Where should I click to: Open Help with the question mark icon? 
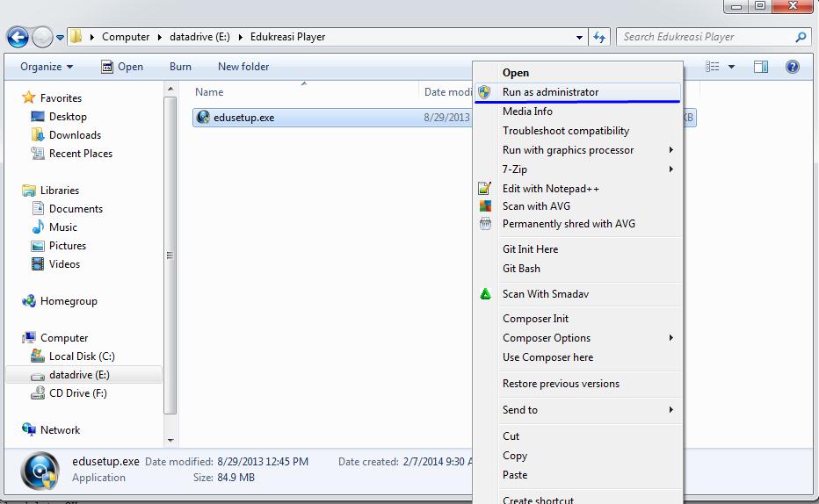point(793,67)
